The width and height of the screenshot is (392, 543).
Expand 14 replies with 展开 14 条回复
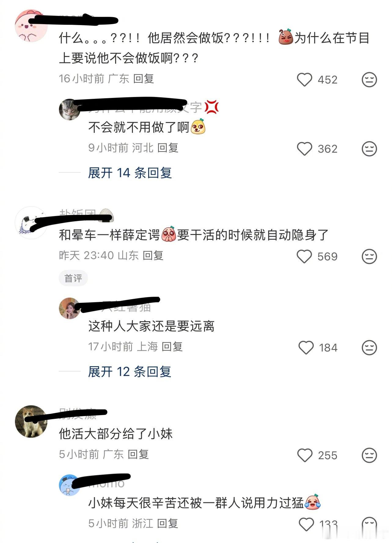(130, 173)
